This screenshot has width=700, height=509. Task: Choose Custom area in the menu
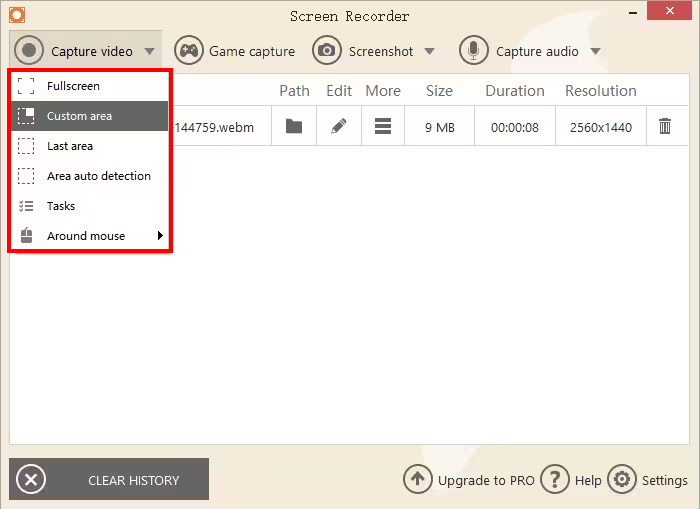click(79, 116)
